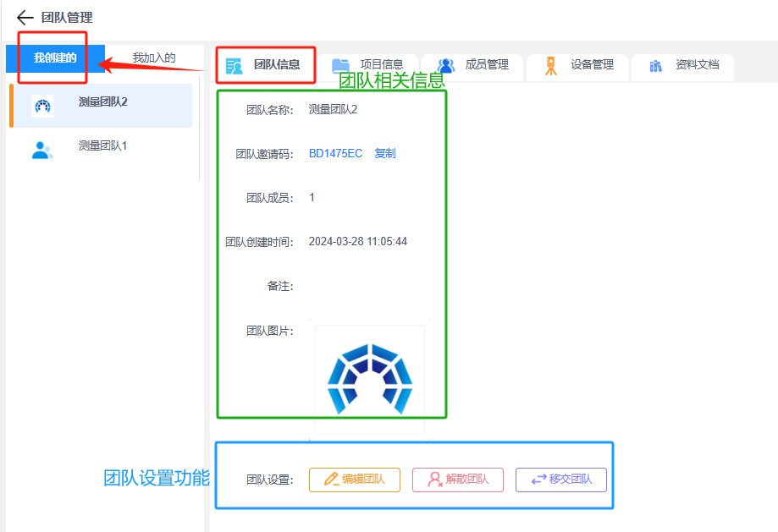
Task: Click the 资料文档 books icon
Action: click(656, 65)
